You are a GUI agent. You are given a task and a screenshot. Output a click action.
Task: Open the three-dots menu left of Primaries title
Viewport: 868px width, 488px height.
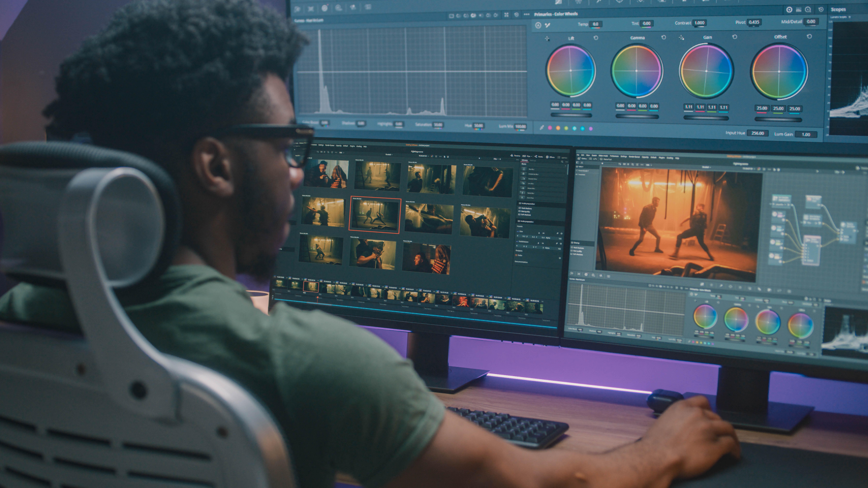(526, 14)
